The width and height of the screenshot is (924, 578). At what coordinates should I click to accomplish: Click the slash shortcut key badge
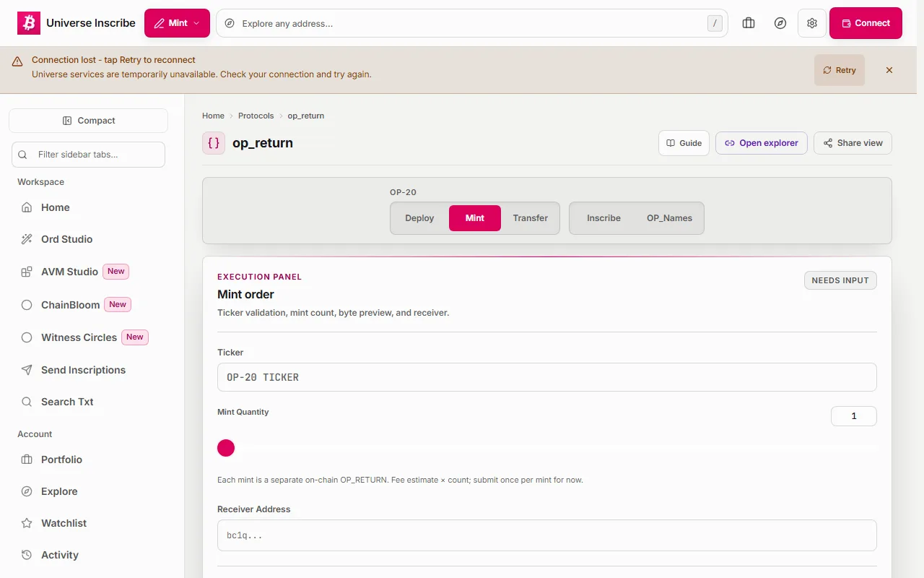tap(715, 23)
